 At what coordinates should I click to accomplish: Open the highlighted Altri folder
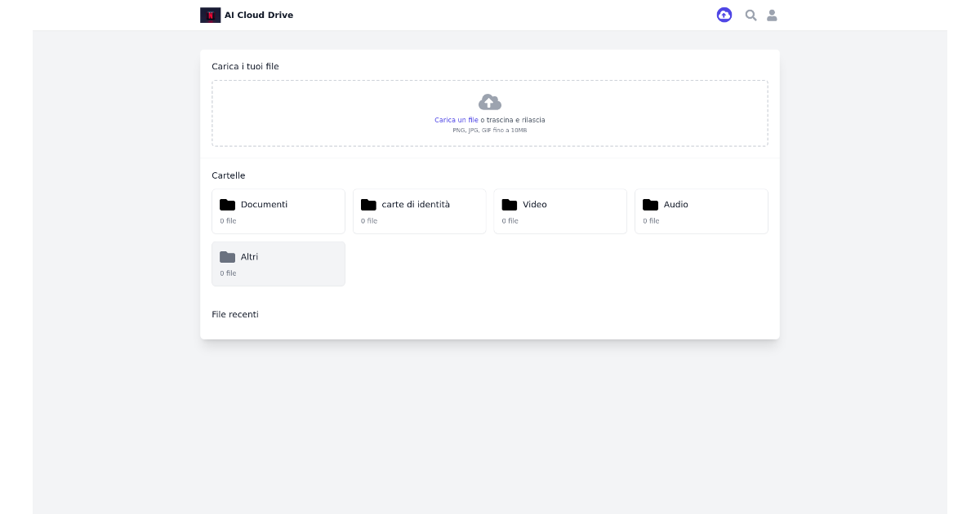point(278,263)
